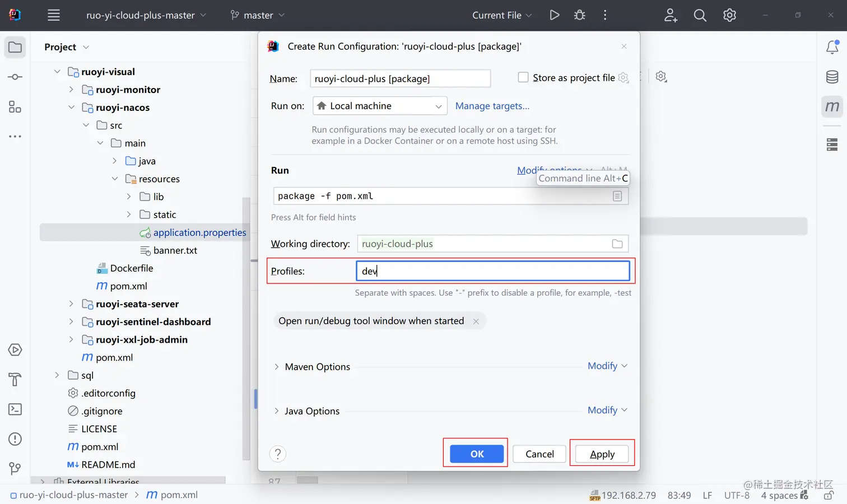Expand the Java Options section
The height and width of the screenshot is (504, 847).
coord(277,411)
